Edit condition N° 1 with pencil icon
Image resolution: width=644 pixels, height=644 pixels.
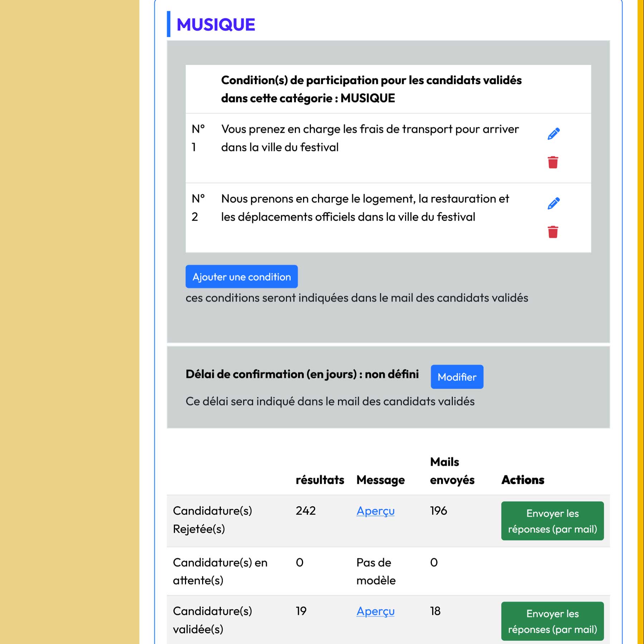pos(553,134)
